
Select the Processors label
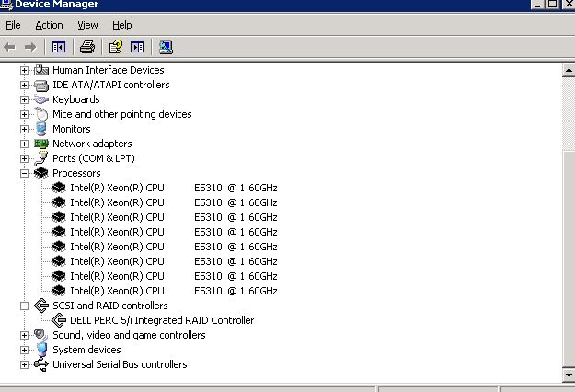coord(76,173)
